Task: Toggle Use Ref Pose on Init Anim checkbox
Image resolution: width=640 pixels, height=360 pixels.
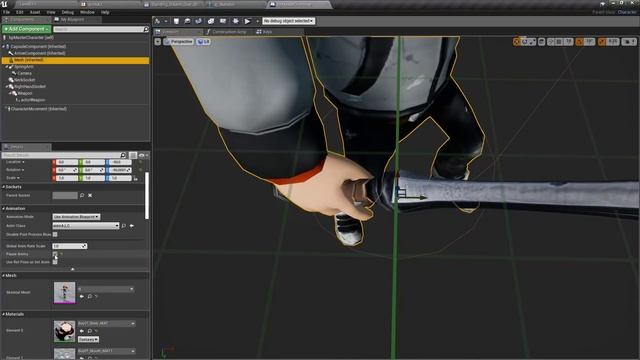Action: (x=55, y=262)
